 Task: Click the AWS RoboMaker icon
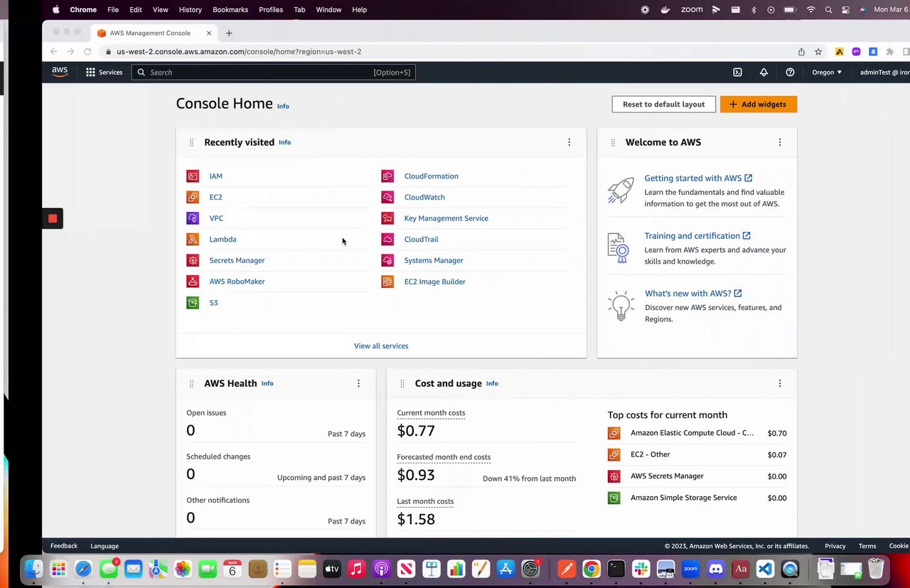tap(193, 282)
